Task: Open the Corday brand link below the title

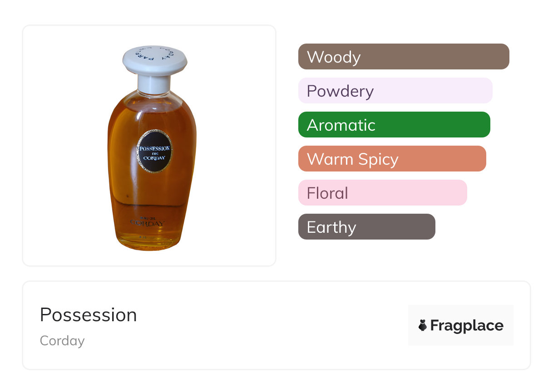Action: coord(62,340)
